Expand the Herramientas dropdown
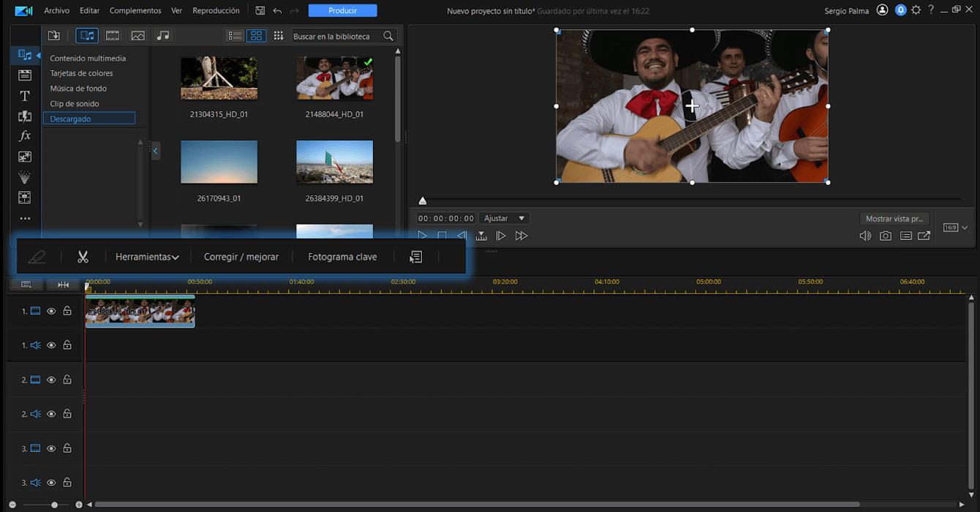Viewport: 980px width, 512px height. 147,257
